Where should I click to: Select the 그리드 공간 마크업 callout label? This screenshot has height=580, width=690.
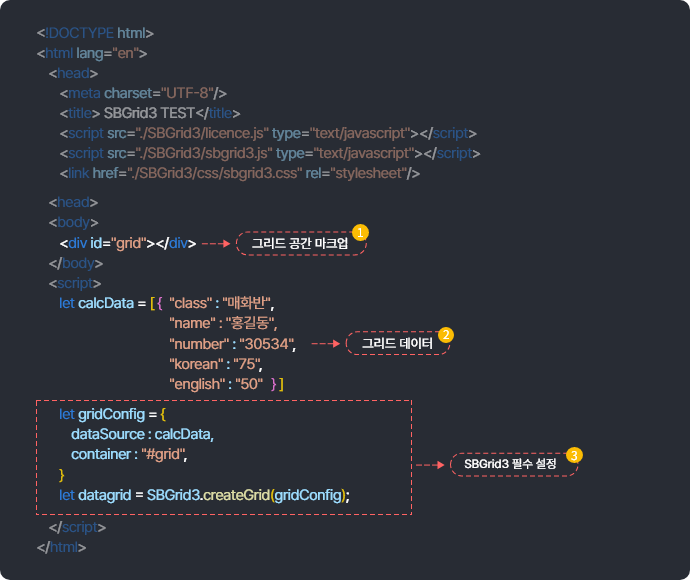300,244
